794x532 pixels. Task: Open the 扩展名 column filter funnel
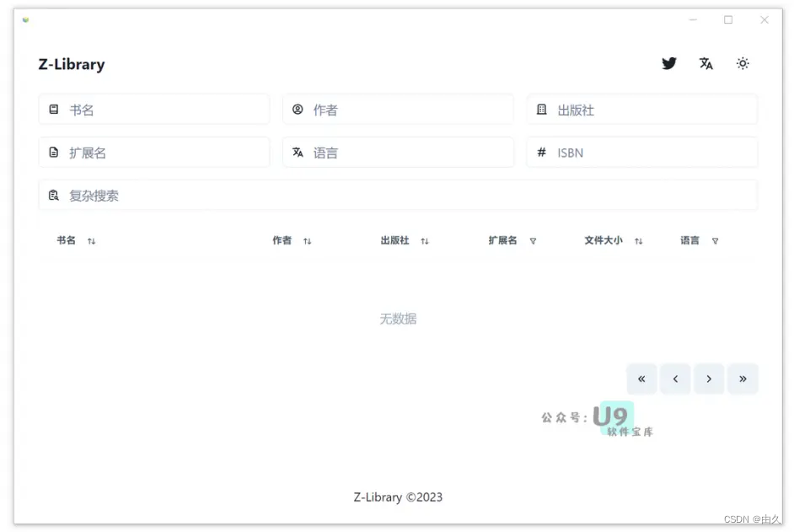[x=534, y=240]
